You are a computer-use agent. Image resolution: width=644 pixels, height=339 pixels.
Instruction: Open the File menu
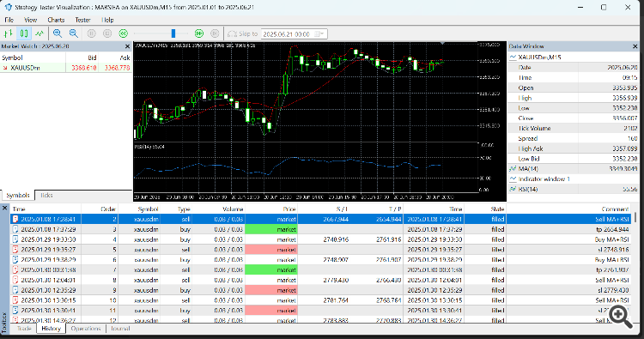[9, 20]
